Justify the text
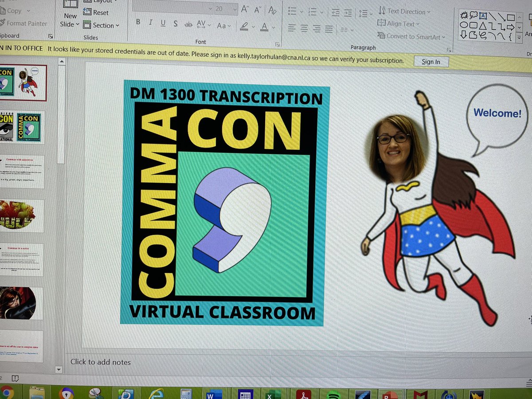Screen dimensions: 532x399 point(329,29)
